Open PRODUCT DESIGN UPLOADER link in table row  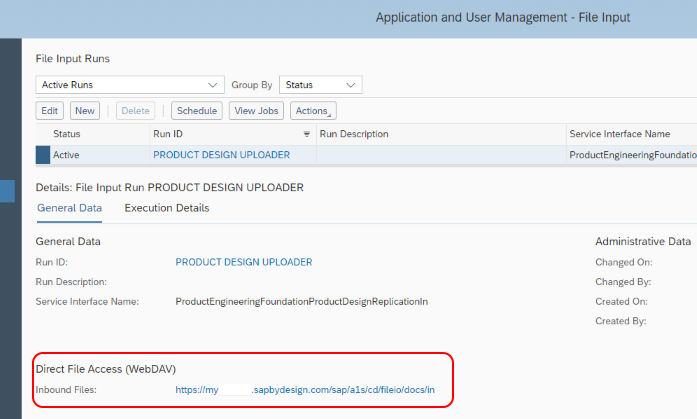[221, 155]
